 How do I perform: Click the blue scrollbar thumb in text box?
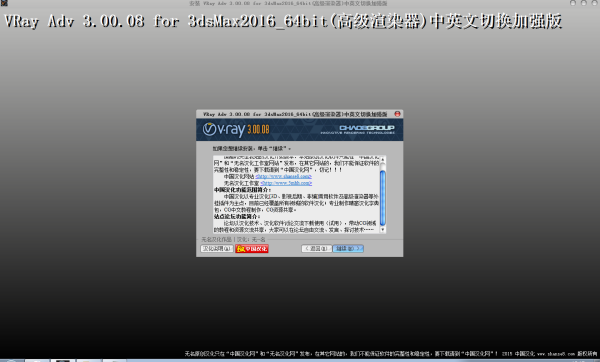click(x=383, y=198)
